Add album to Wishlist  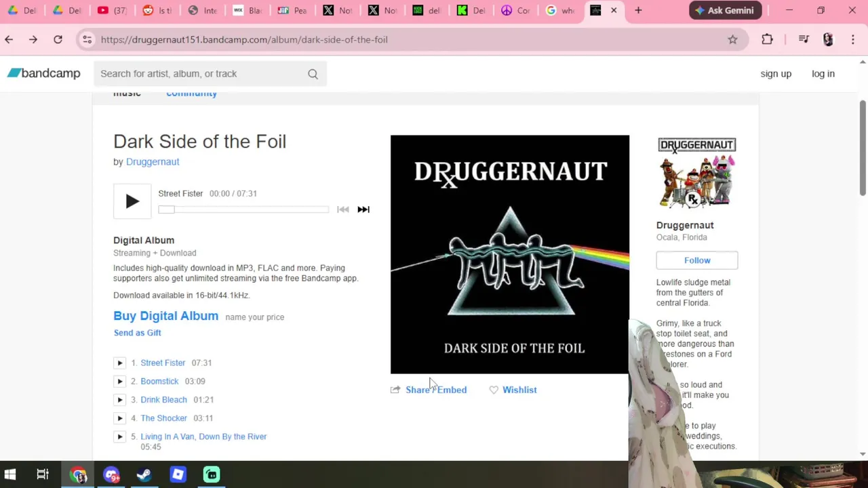point(519,390)
